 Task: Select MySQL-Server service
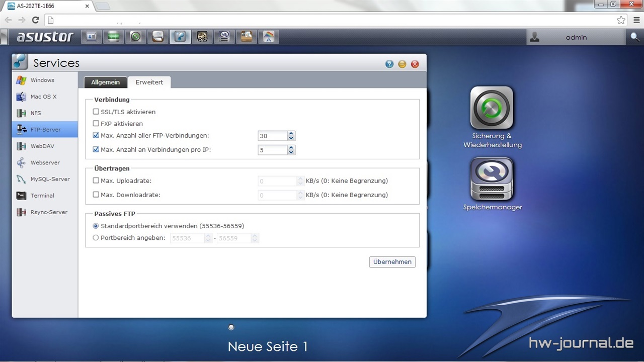pos(45,179)
